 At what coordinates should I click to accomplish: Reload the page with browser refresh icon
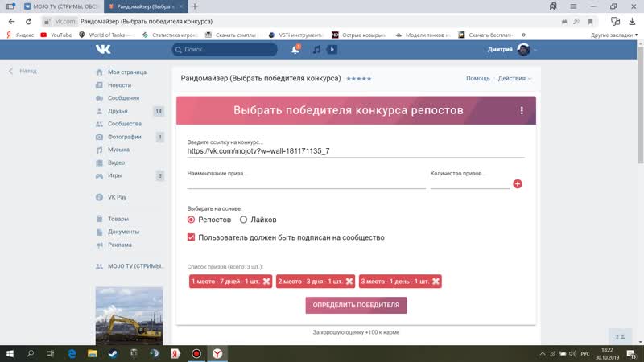tap(47, 20)
